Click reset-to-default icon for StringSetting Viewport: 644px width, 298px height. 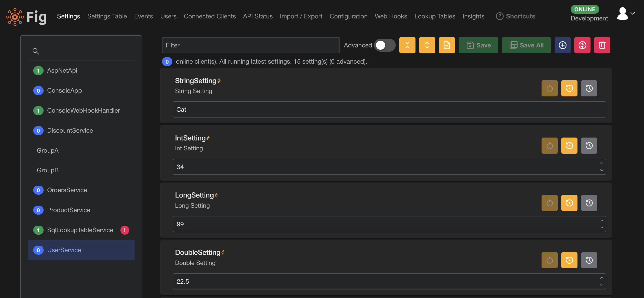[569, 88]
